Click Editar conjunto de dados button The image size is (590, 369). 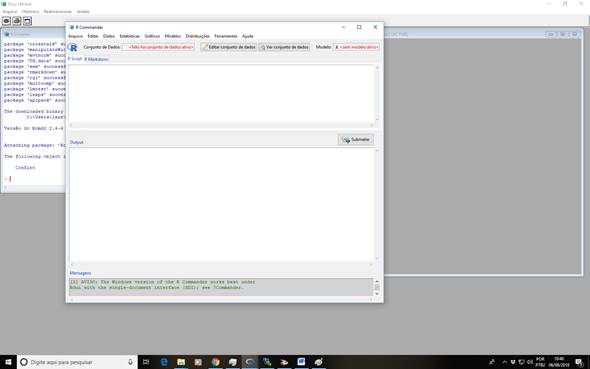228,47
